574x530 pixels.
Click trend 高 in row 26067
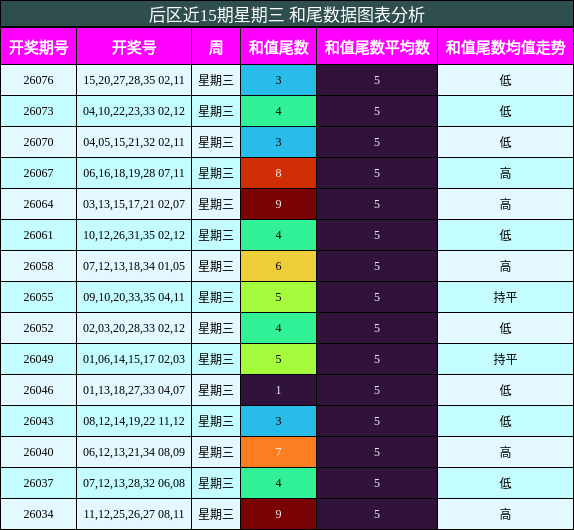click(x=506, y=173)
